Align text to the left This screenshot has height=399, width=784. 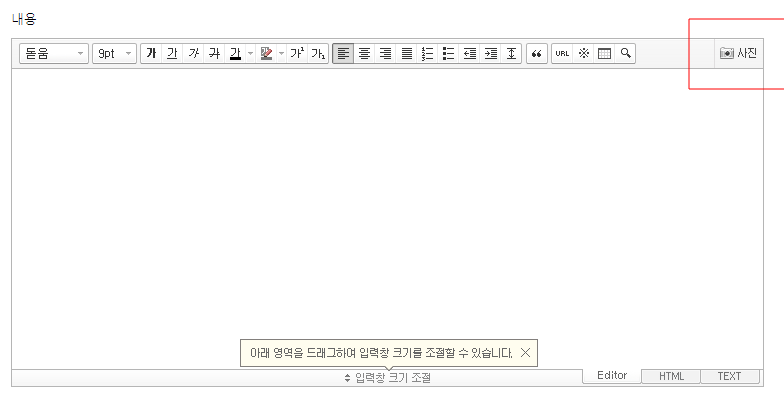tap(343, 54)
